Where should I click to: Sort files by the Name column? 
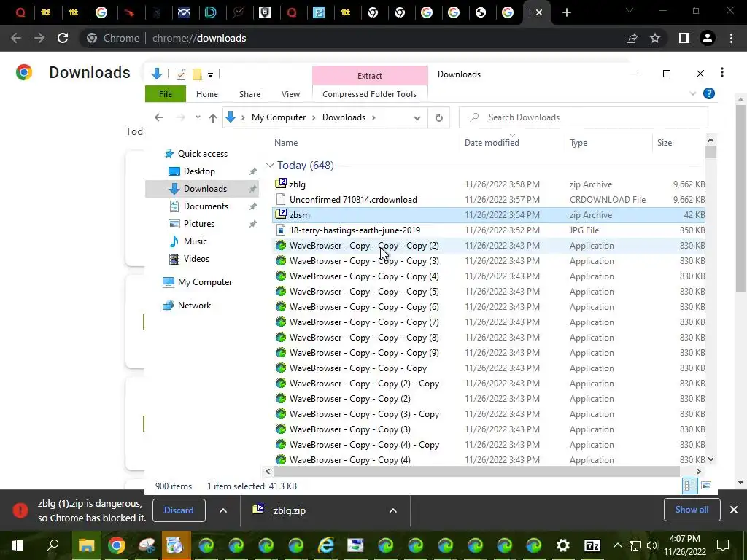point(286,143)
